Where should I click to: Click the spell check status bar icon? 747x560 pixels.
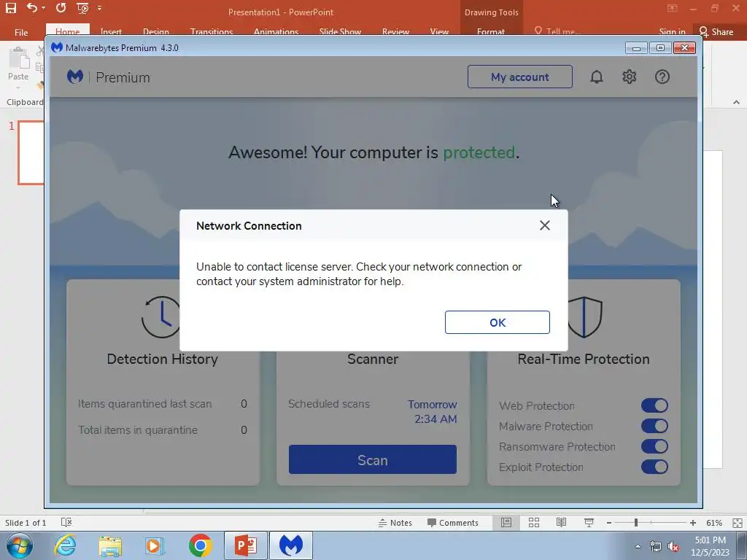(66, 522)
